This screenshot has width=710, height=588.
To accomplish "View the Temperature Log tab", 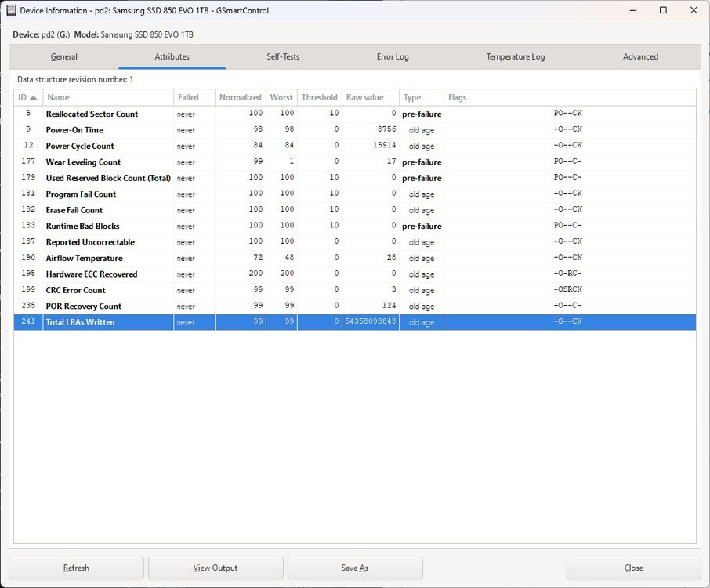I will (516, 56).
